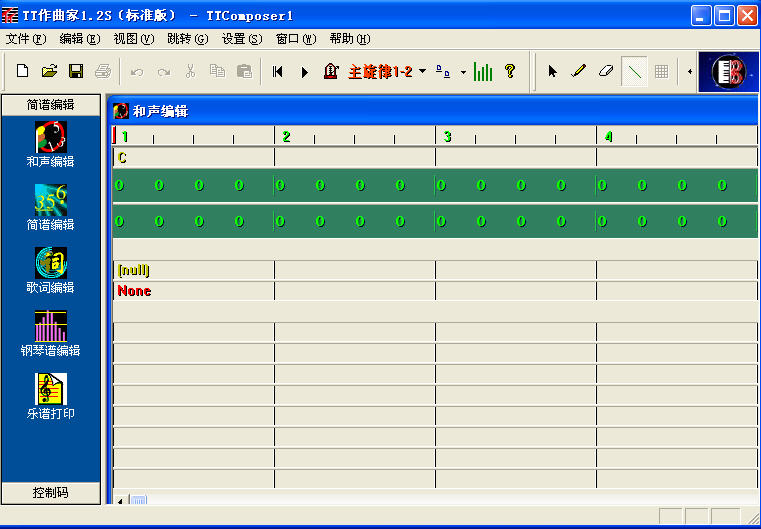761x529 pixels.
Task: Click the Redo arrow icon
Action: pos(164,72)
